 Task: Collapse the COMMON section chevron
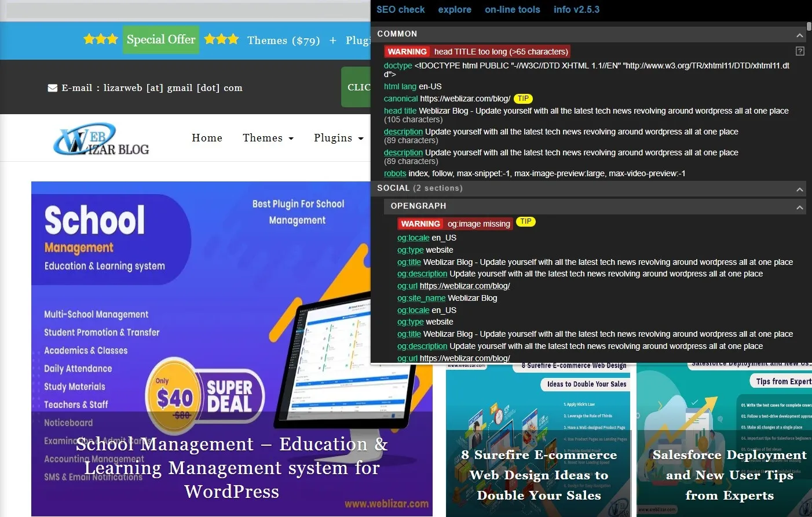pos(799,35)
